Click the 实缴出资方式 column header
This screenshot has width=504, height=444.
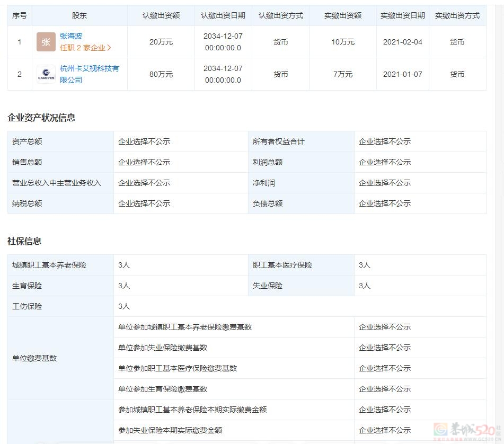coord(457,15)
